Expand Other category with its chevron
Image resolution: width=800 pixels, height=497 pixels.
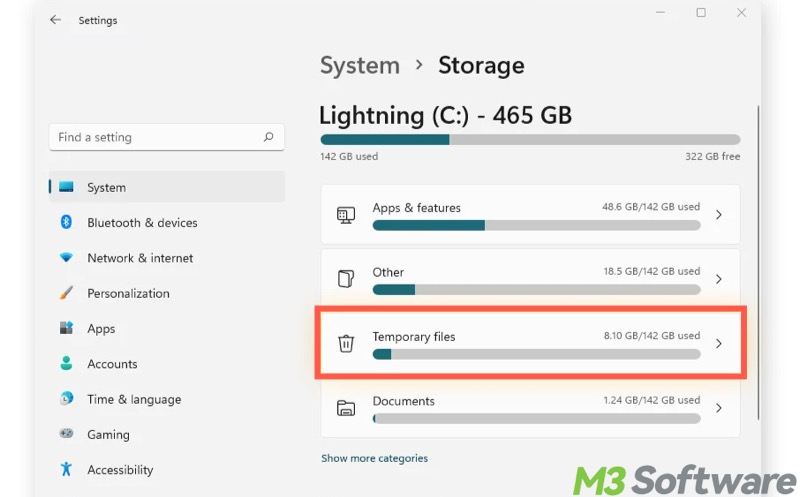718,279
